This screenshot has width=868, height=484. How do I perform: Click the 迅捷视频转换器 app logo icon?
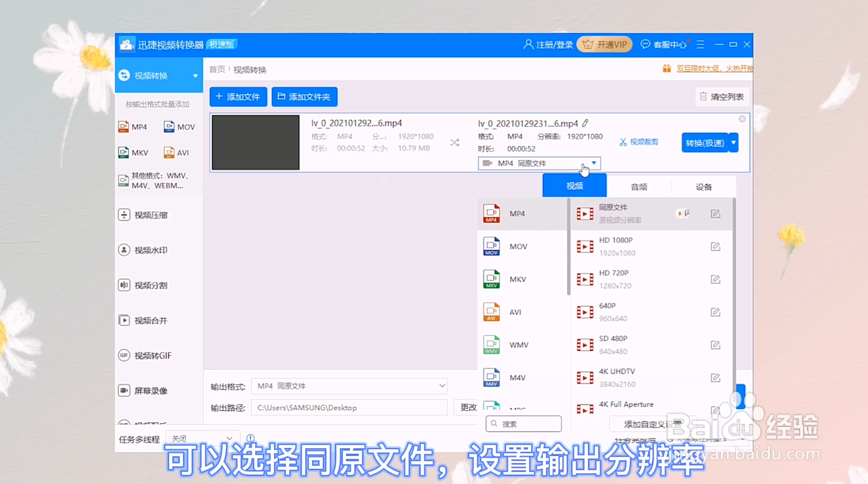(127, 45)
